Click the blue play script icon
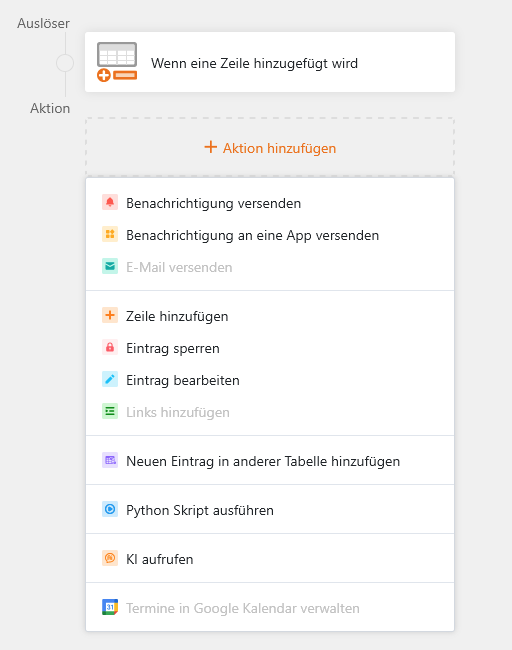This screenshot has width=512, height=650. pos(110,509)
